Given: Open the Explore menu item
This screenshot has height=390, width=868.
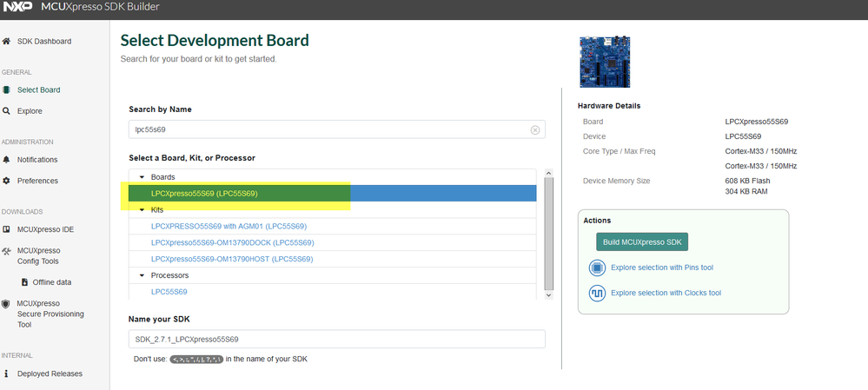Looking at the screenshot, I should [x=30, y=111].
